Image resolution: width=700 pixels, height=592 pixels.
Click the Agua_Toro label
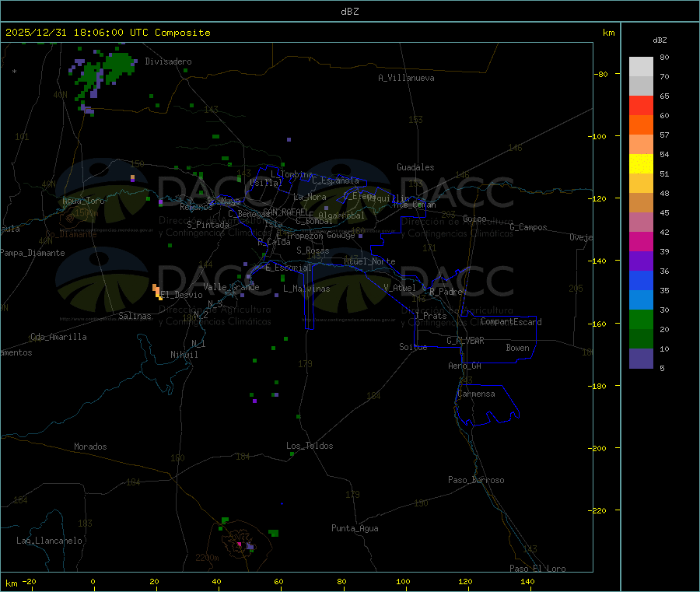point(83,201)
